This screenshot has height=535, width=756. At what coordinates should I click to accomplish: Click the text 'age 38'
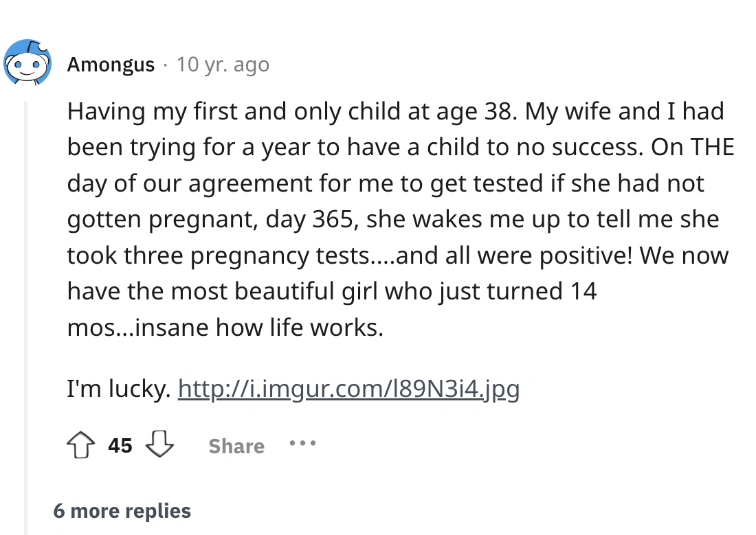pyautogui.click(x=480, y=112)
